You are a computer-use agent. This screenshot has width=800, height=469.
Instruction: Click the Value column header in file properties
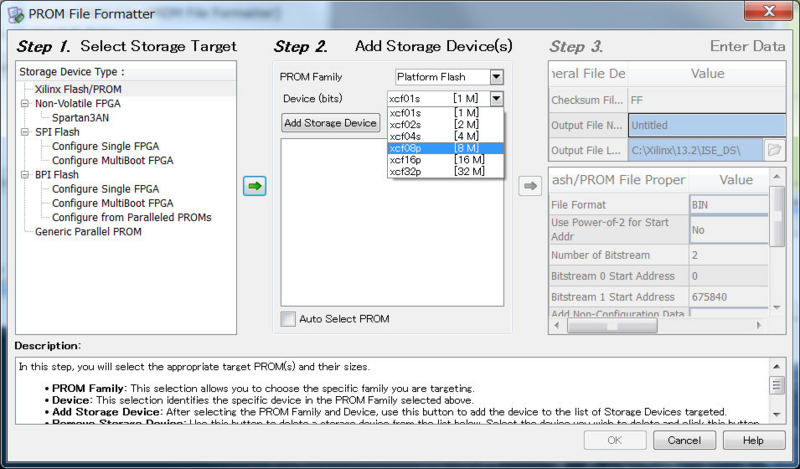(736, 180)
